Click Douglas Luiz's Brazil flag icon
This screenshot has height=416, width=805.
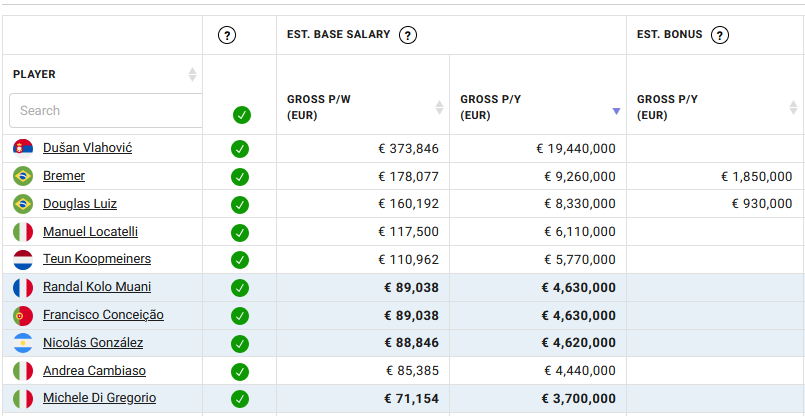[23, 204]
